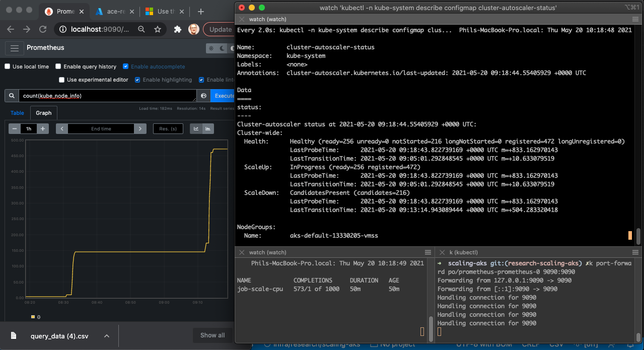Click the forward chevron next to End time
Screen dimensions: 644x350
(139, 128)
